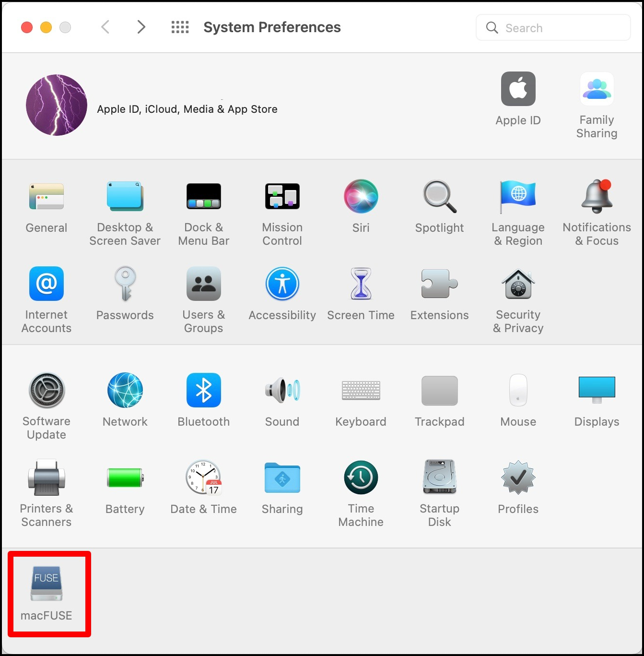This screenshot has height=656, width=644.
Task: Click the back navigation arrow
Action: pos(106,27)
